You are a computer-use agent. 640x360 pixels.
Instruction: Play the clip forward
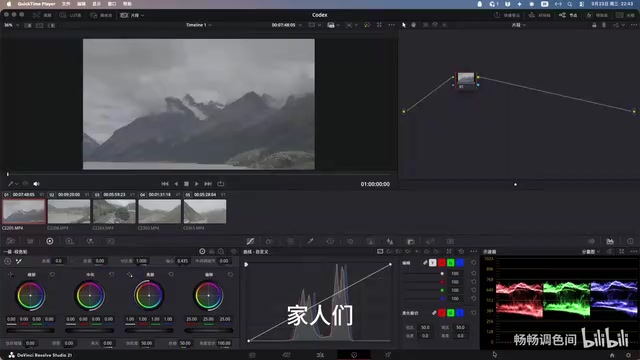click(x=197, y=184)
